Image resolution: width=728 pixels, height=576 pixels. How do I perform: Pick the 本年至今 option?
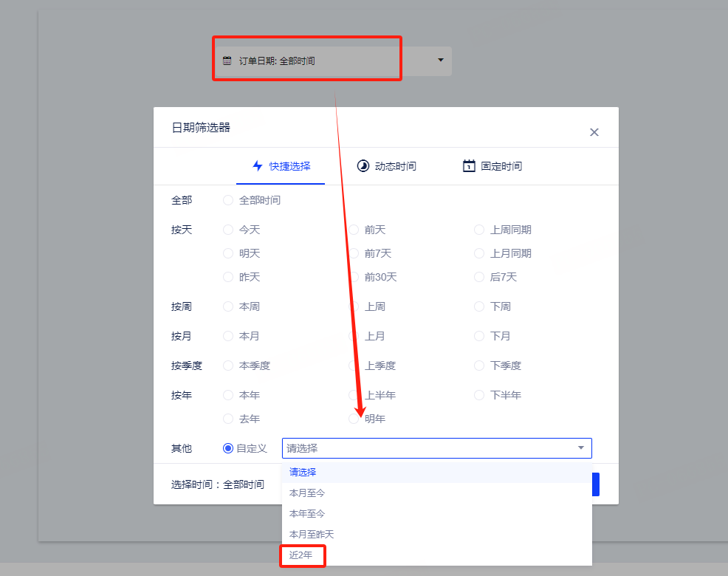(x=307, y=514)
